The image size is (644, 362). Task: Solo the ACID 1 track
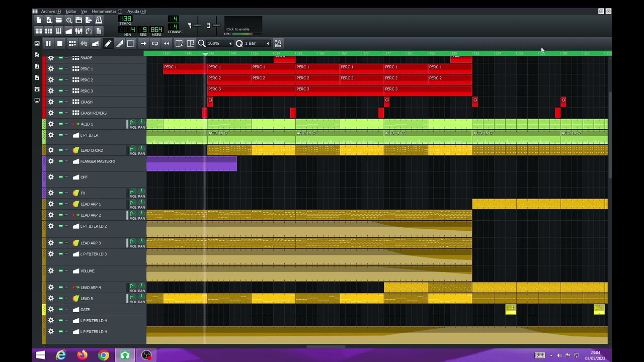pos(66,124)
